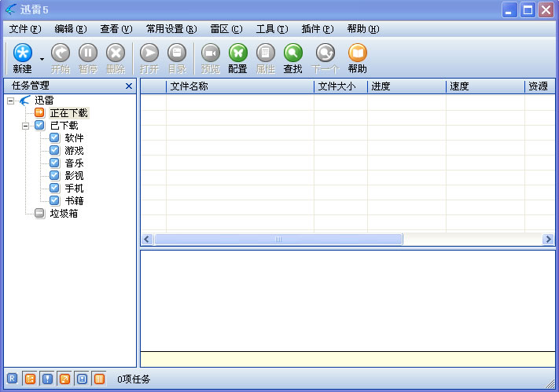This screenshot has height=392, width=559.
Task: Click the 暂停 pause toolbar icon
Action: (88, 53)
